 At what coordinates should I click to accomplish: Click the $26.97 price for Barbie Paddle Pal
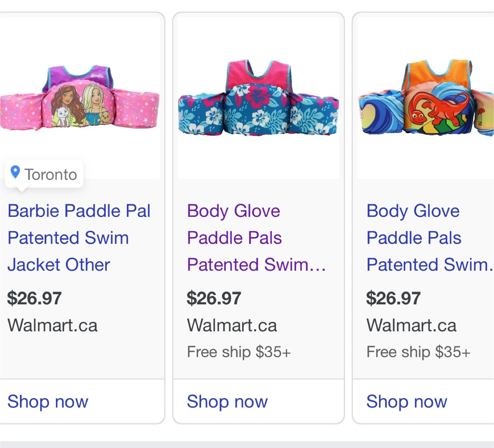coord(35,298)
